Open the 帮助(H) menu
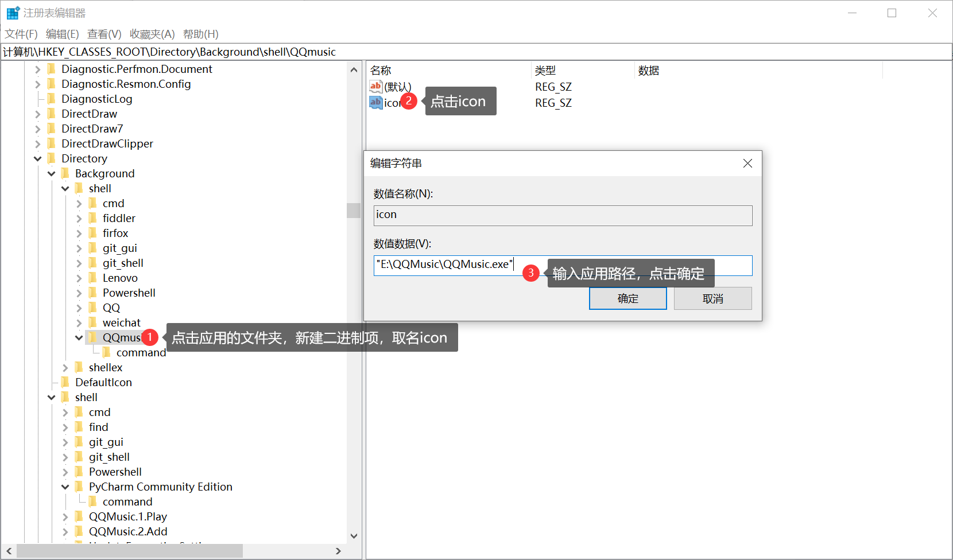The image size is (953, 560). [201, 34]
